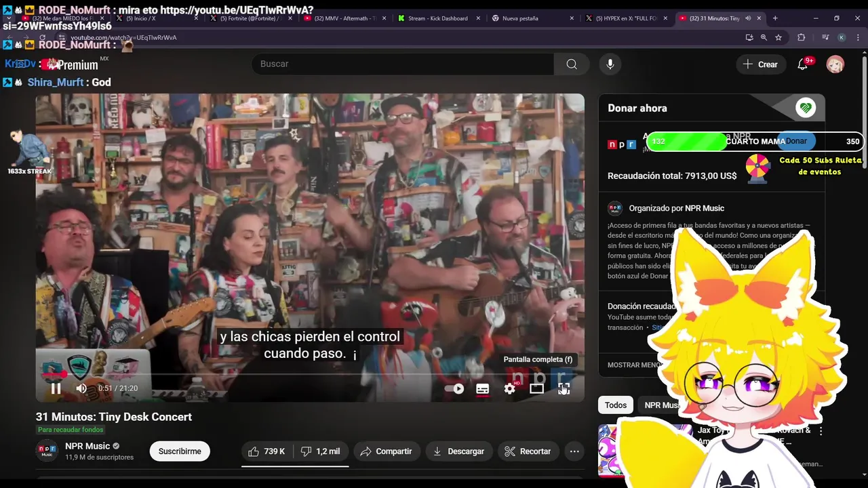
Task: Switch to the Nueva pestaña browser tab
Action: tap(520, 18)
